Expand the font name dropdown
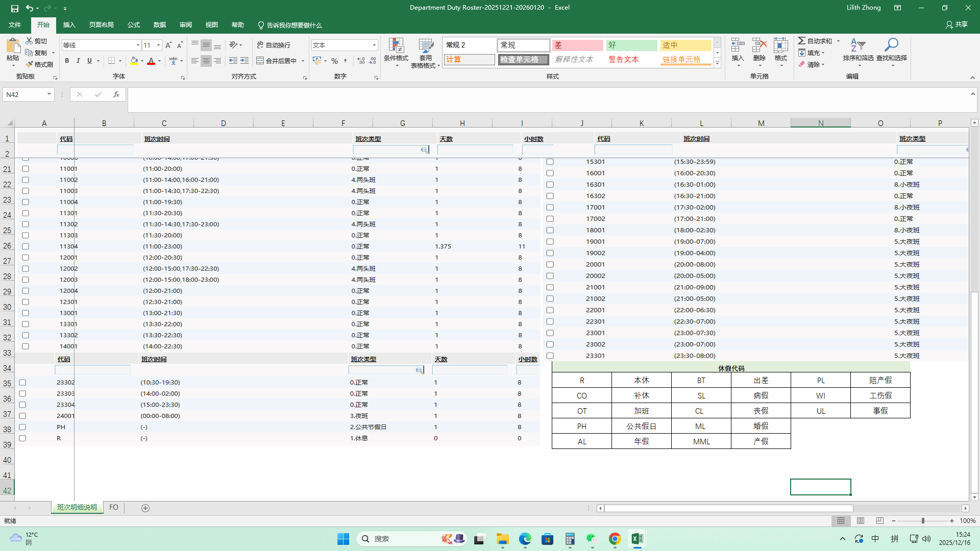This screenshot has height=551, width=980. [x=138, y=45]
